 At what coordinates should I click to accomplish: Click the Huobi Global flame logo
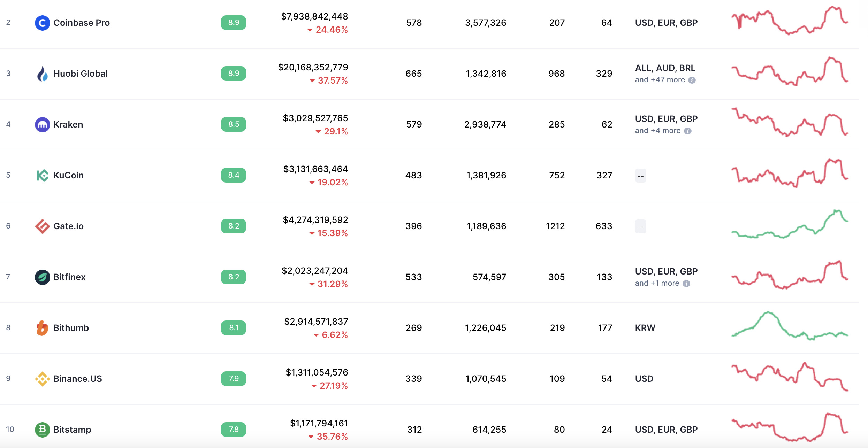tap(42, 74)
